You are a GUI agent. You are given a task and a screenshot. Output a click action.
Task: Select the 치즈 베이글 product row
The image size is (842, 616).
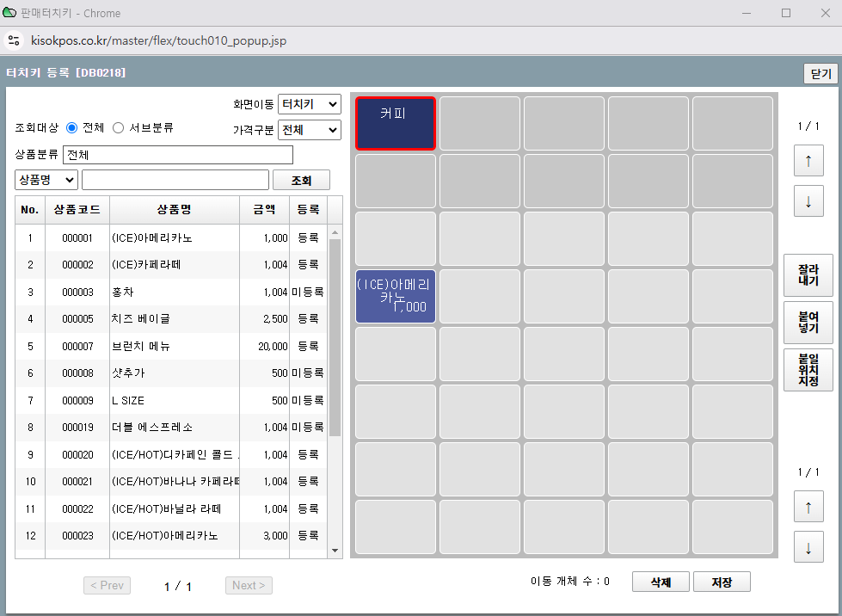click(x=172, y=318)
